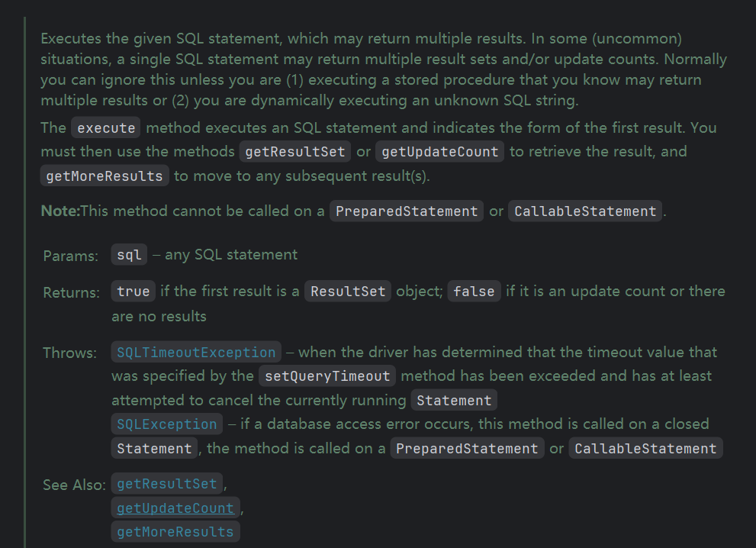Click Statement following 'called on a closed'

coord(154,449)
